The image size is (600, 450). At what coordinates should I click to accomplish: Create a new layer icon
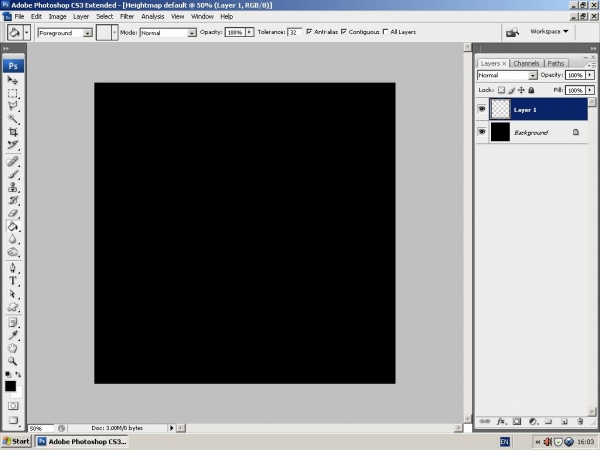click(564, 421)
